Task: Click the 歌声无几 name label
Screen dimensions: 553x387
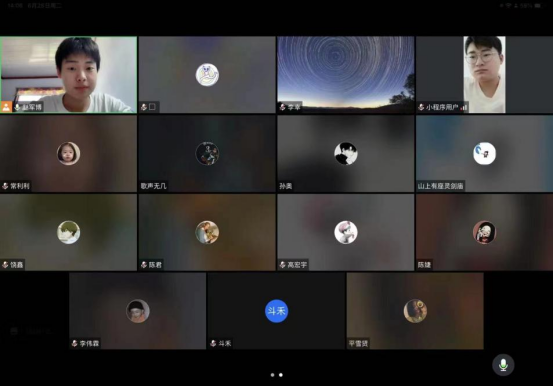Action: (x=153, y=186)
